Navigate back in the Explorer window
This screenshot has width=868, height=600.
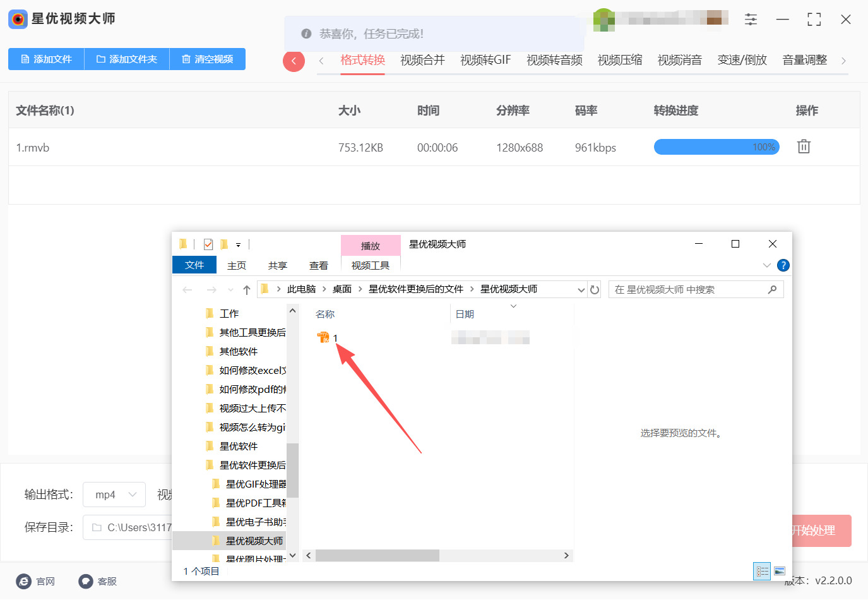tap(187, 290)
